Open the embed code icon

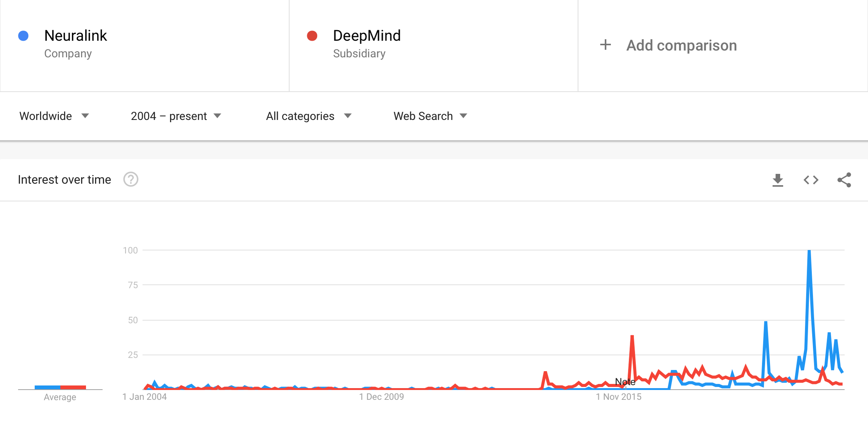[811, 180]
